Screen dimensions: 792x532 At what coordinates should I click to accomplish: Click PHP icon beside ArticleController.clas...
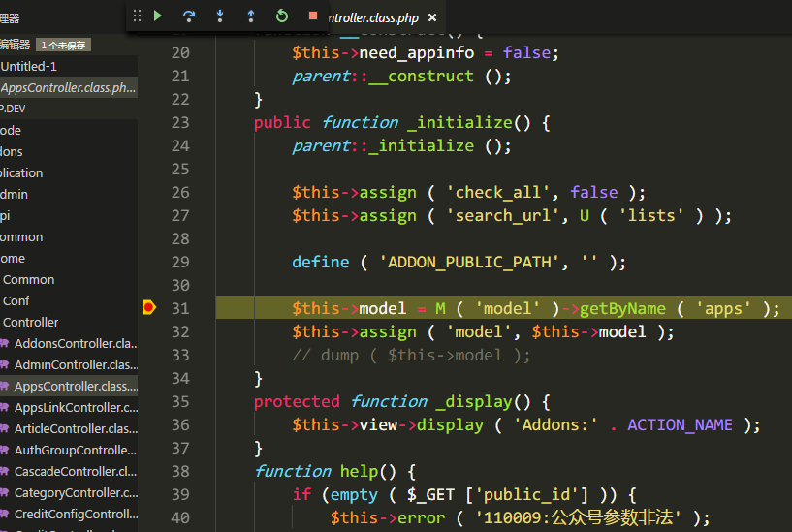[x=4, y=428]
